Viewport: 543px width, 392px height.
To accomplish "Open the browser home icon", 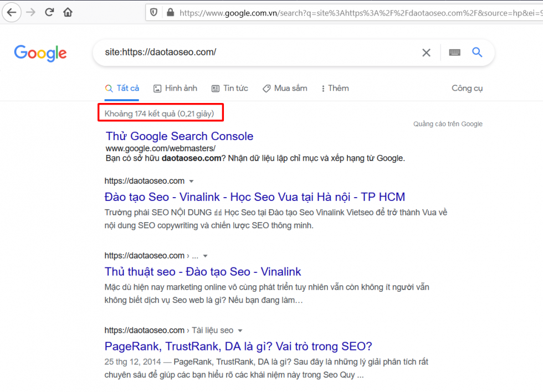I will [68, 12].
